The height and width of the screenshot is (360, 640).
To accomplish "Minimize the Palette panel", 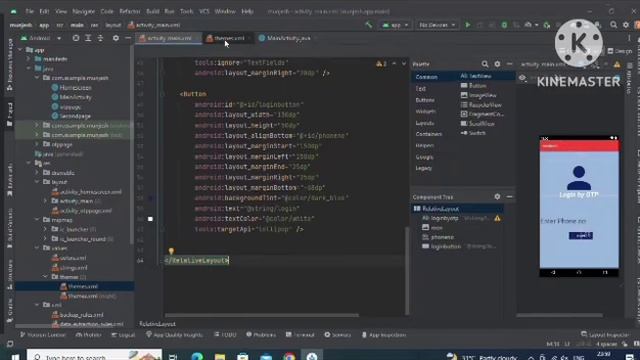I will click(x=509, y=64).
